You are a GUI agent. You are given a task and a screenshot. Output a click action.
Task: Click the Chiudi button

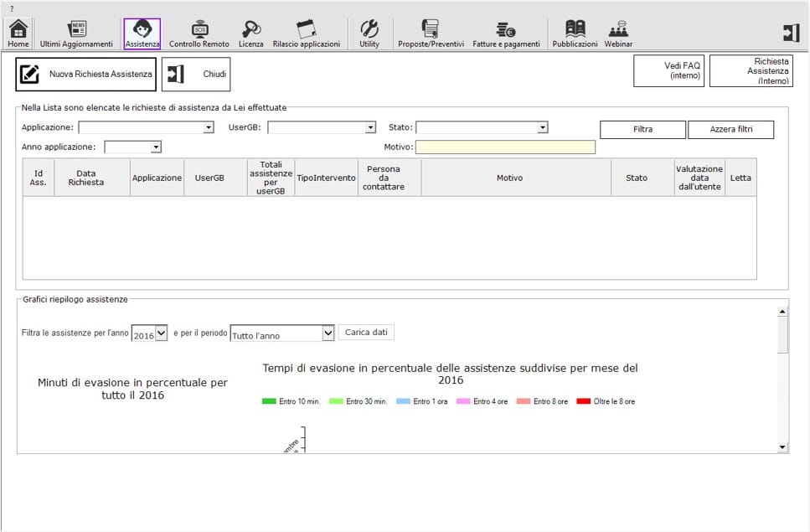[x=196, y=74]
